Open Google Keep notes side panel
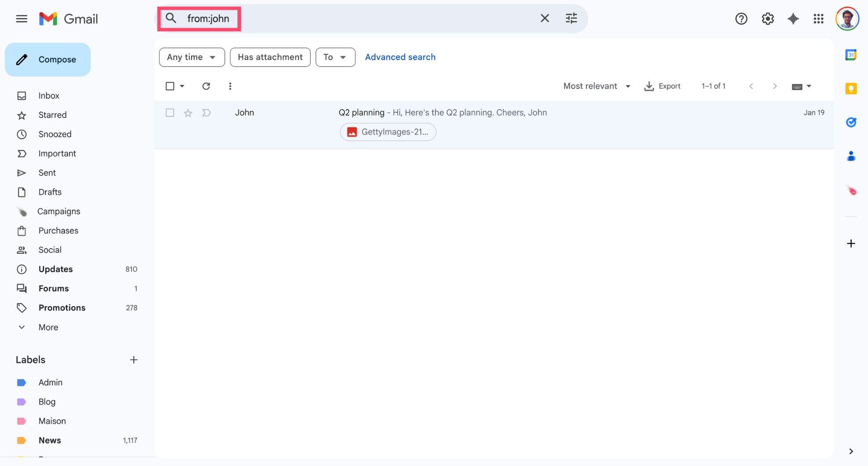This screenshot has width=868, height=466. coord(851,88)
